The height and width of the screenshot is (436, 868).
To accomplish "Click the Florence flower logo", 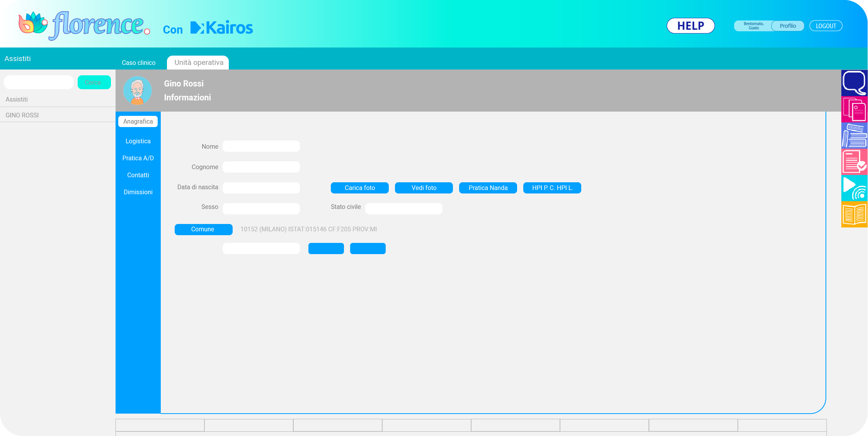I will (x=33, y=23).
